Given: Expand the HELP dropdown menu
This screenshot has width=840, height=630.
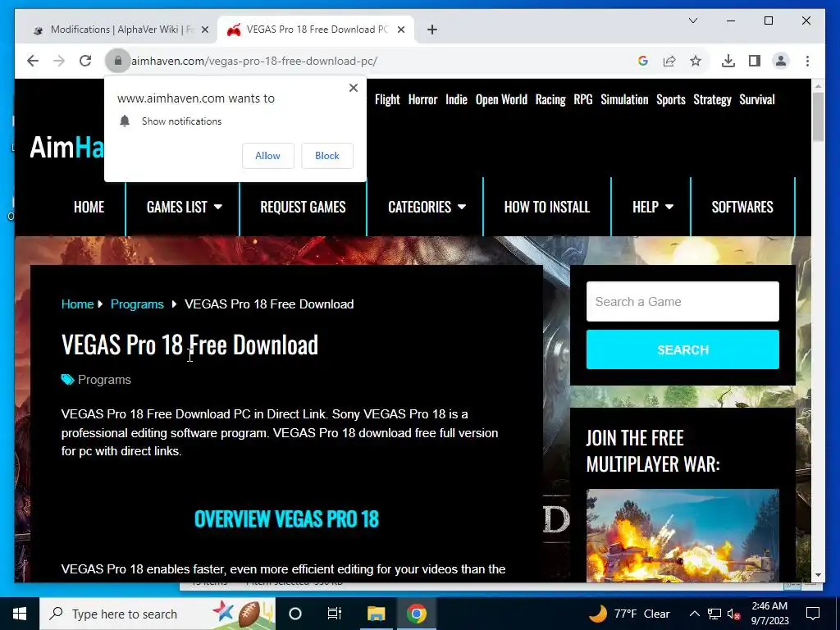Looking at the screenshot, I should (652, 208).
